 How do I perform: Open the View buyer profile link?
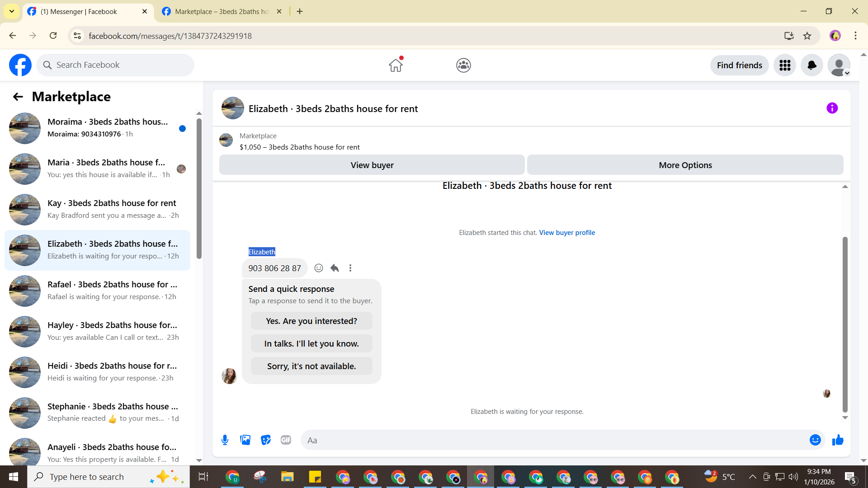[567, 233]
